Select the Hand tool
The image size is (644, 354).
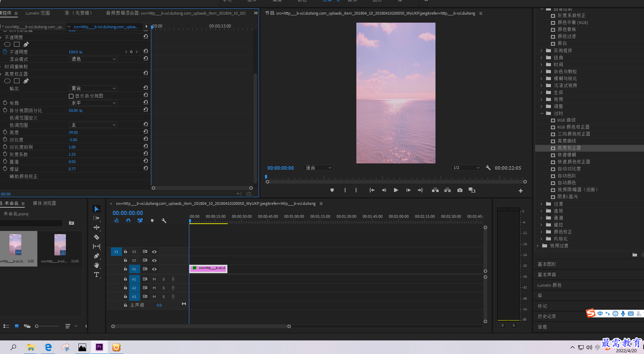coord(97,265)
